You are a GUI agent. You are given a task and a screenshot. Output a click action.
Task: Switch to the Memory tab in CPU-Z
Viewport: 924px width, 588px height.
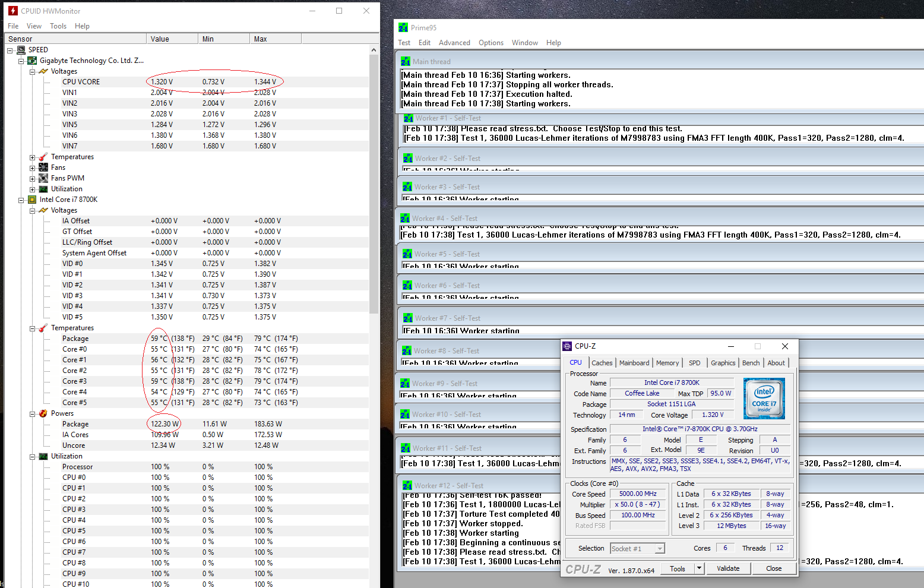(x=667, y=363)
